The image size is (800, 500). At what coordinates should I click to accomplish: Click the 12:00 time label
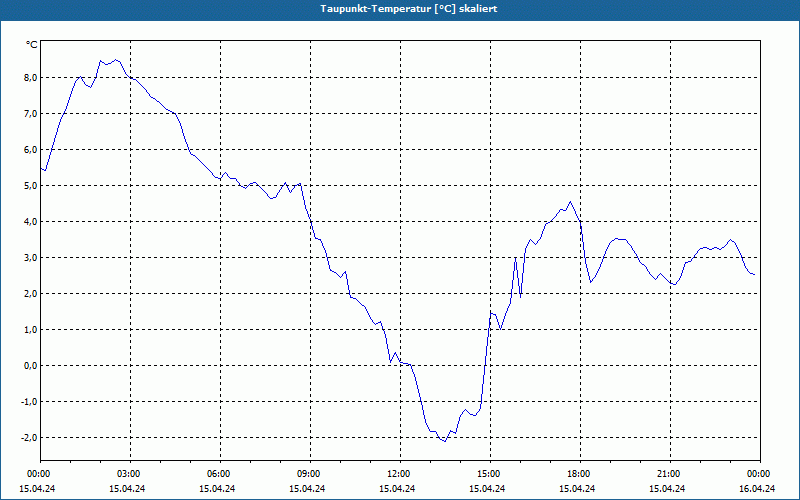(401, 474)
